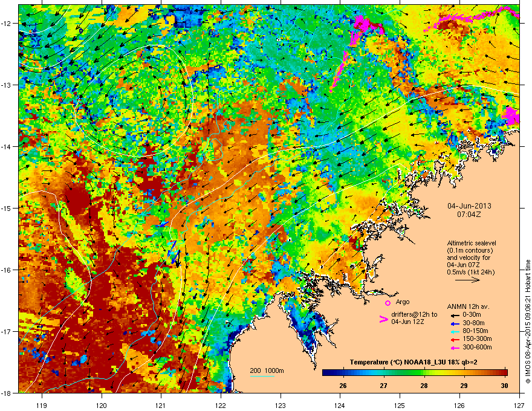
Task: Click the '0-30m' depth label
Action: tap(472, 315)
